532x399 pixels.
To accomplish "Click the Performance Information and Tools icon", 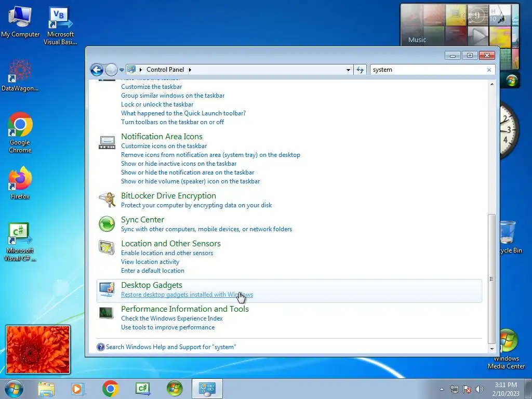I will coord(106,313).
